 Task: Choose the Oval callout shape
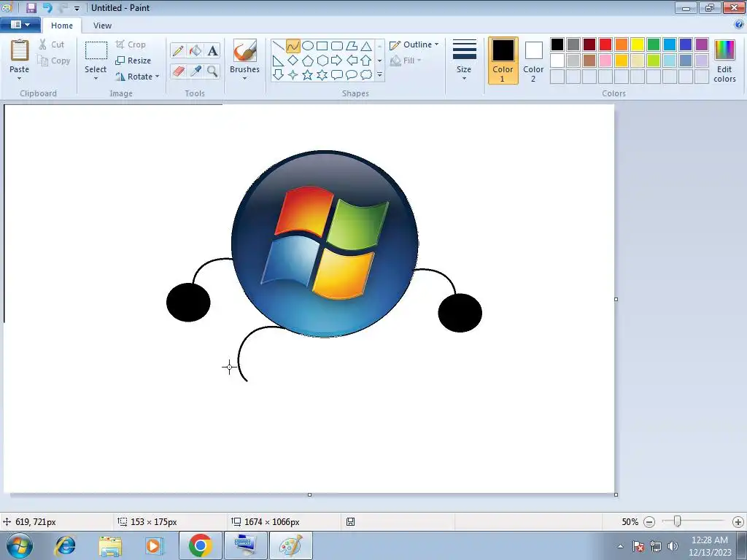tap(352, 75)
